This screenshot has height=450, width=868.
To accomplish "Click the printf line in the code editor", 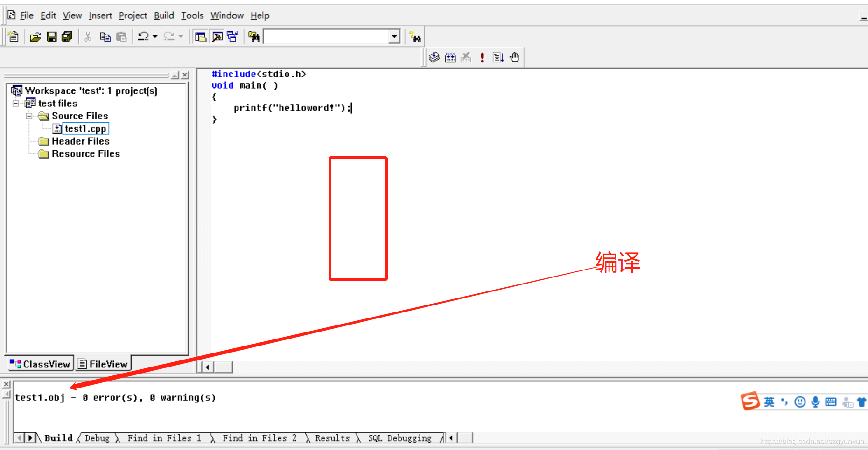I will pos(293,108).
